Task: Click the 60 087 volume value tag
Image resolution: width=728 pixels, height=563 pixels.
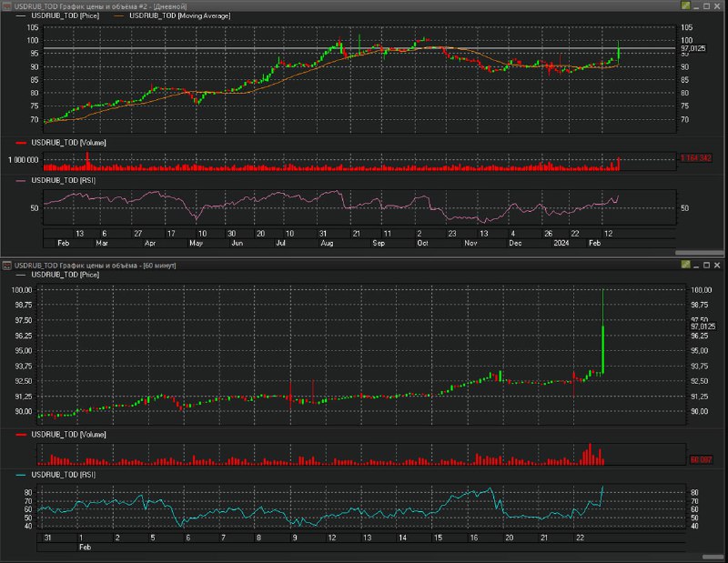Action: pyautogui.click(x=701, y=459)
